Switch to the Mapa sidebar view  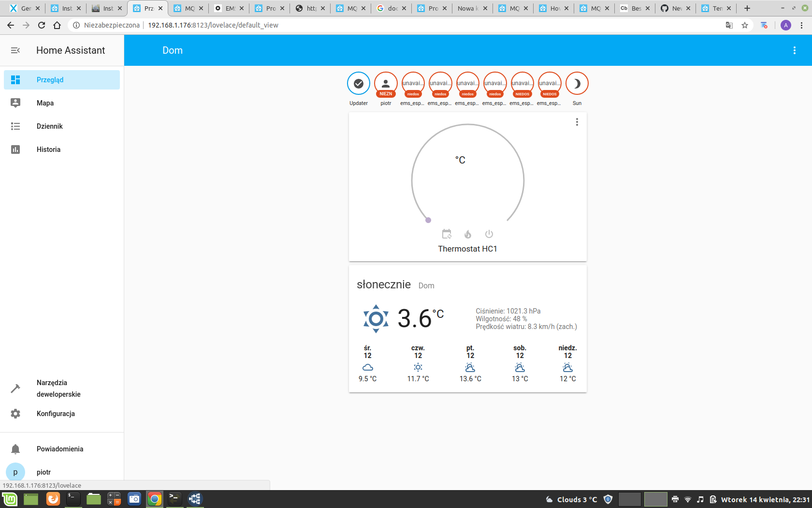[x=46, y=103]
